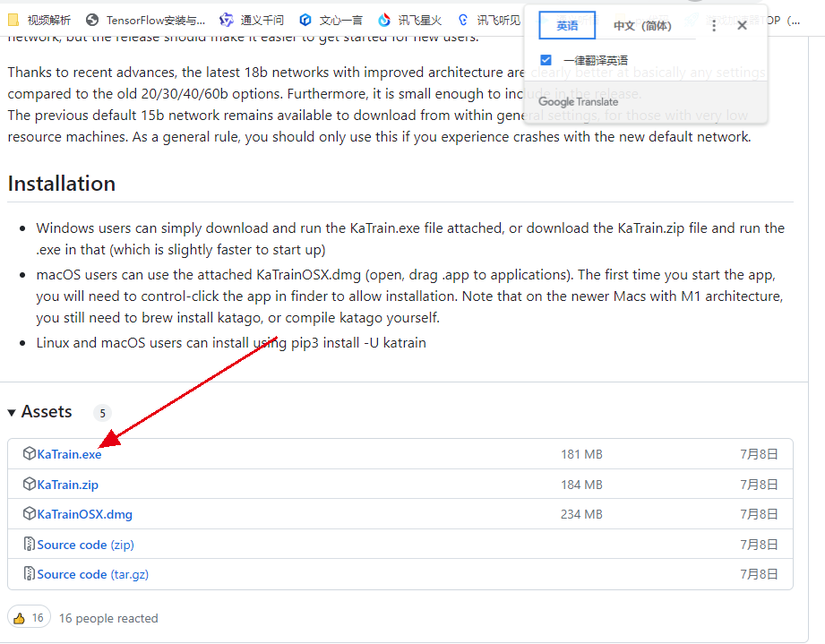Open Google Translate more options menu
The width and height of the screenshot is (825, 644).
coord(713,25)
